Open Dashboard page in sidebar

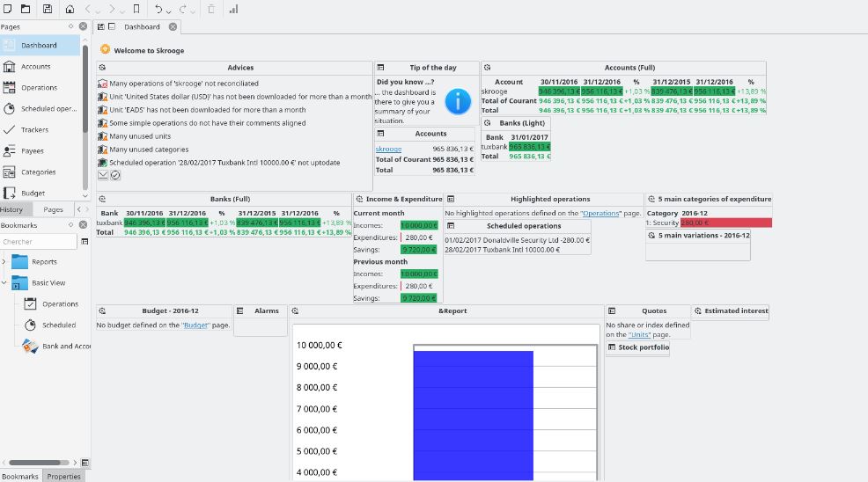40,46
